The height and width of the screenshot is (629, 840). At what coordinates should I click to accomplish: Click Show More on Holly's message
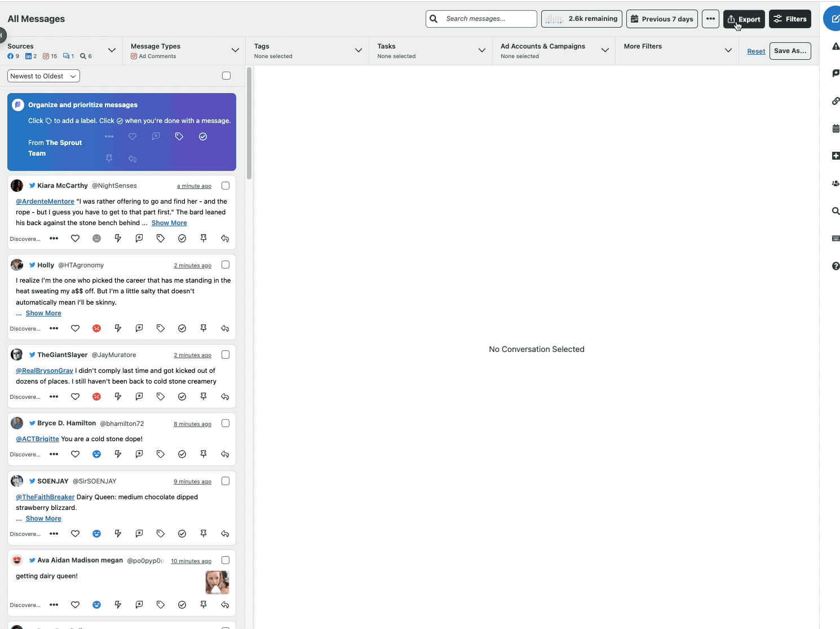(43, 313)
